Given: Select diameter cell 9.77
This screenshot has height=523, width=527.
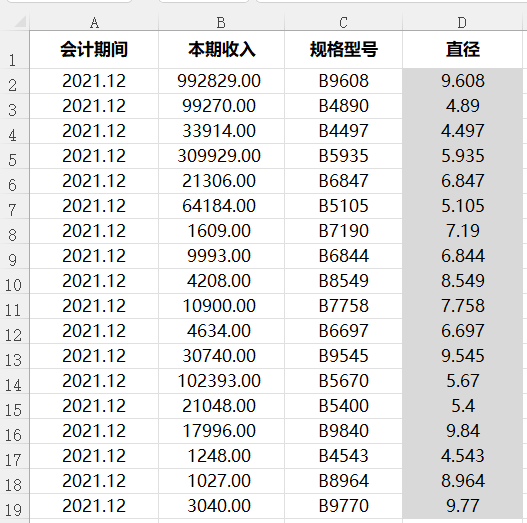Looking at the screenshot, I should (x=462, y=507).
